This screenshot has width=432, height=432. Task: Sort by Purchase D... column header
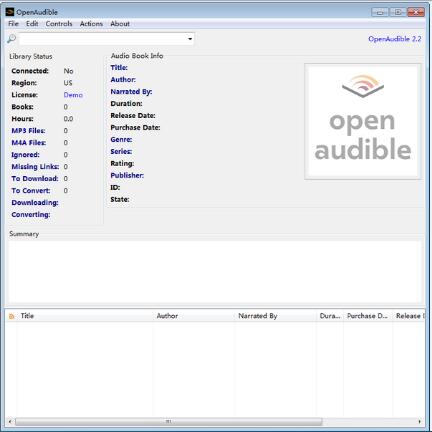point(367,316)
